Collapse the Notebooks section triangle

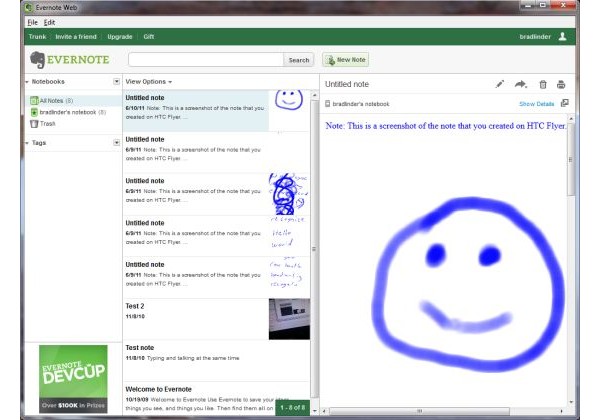pos(27,82)
